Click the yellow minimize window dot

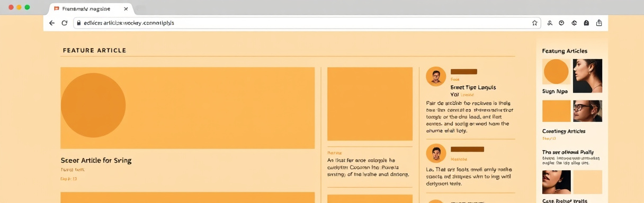19,7
